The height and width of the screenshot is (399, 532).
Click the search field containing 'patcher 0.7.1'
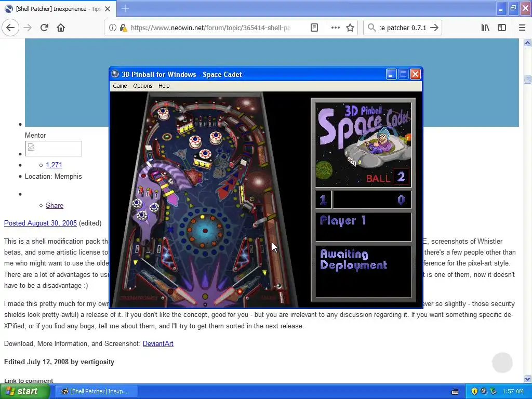403,28
